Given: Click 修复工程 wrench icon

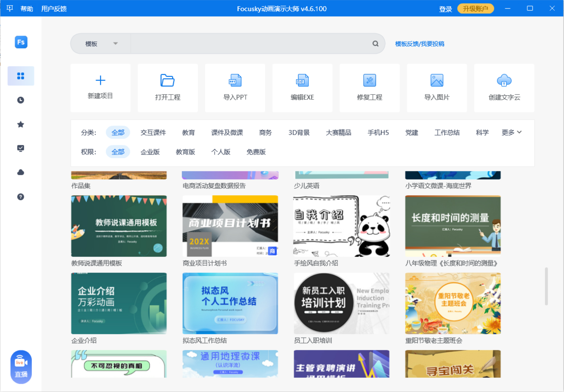Looking at the screenshot, I should 370,80.
